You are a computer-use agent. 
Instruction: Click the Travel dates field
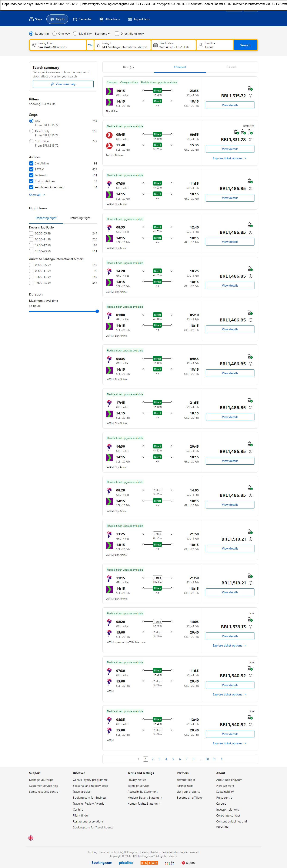(x=173, y=45)
